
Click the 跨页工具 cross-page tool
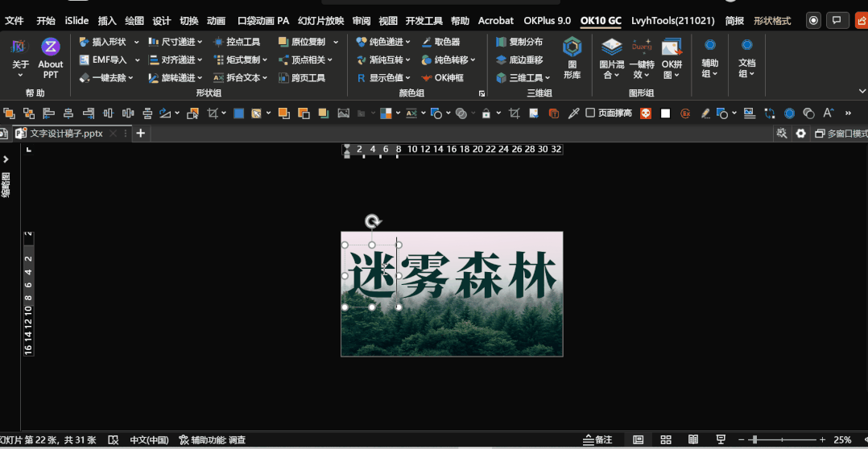pyautogui.click(x=302, y=78)
